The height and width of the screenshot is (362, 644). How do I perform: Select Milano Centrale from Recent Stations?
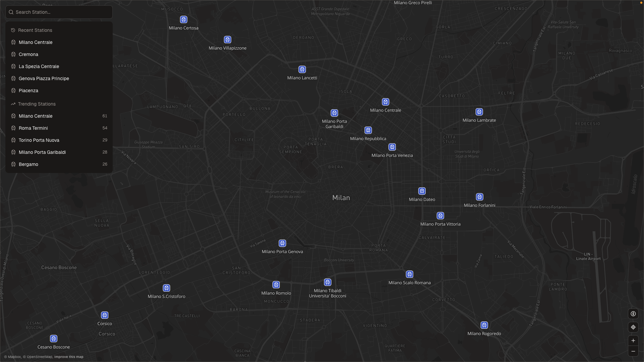tap(36, 42)
